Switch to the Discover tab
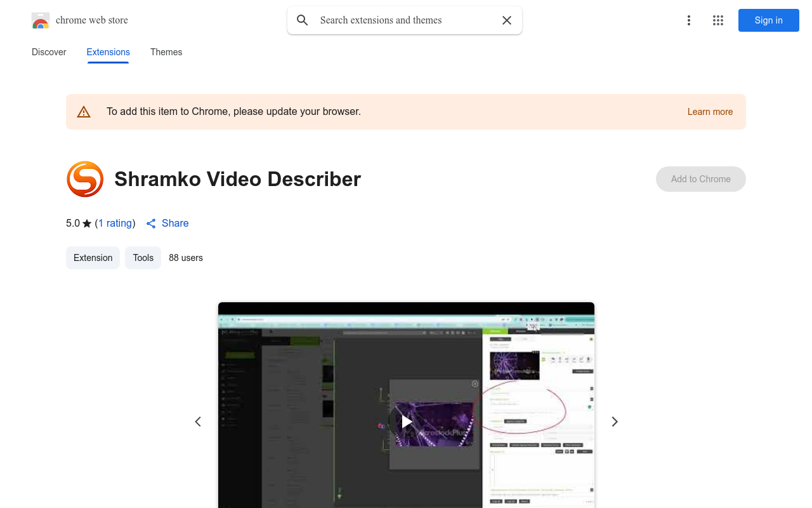The width and height of the screenshot is (812, 508). point(49,52)
